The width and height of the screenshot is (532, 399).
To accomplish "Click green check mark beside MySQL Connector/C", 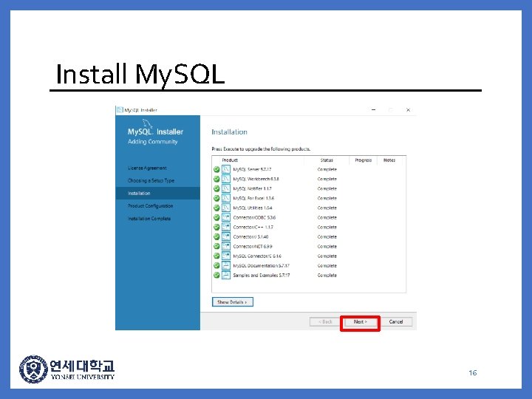I will point(216,256).
